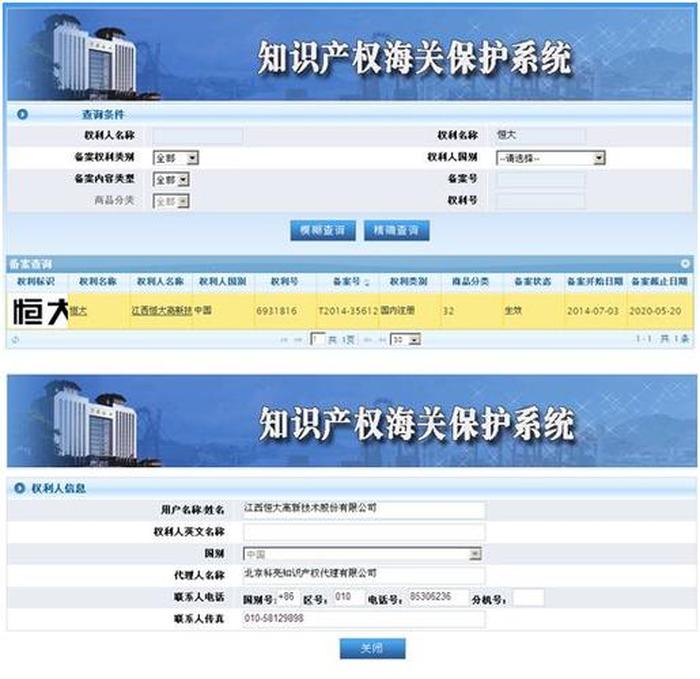Click the 查询条件 section arrow icon
This screenshot has width=700, height=679.
[22, 114]
